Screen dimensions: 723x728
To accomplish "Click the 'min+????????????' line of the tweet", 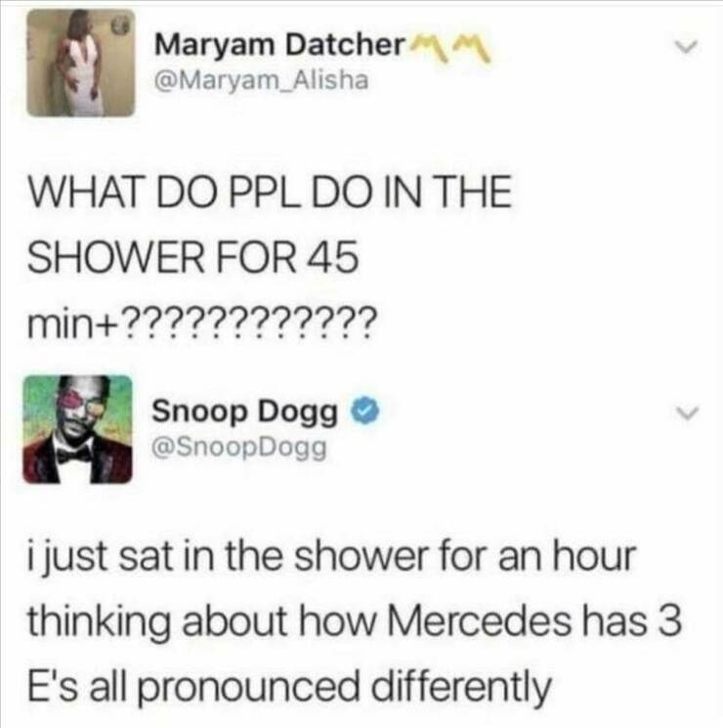I will 200,321.
